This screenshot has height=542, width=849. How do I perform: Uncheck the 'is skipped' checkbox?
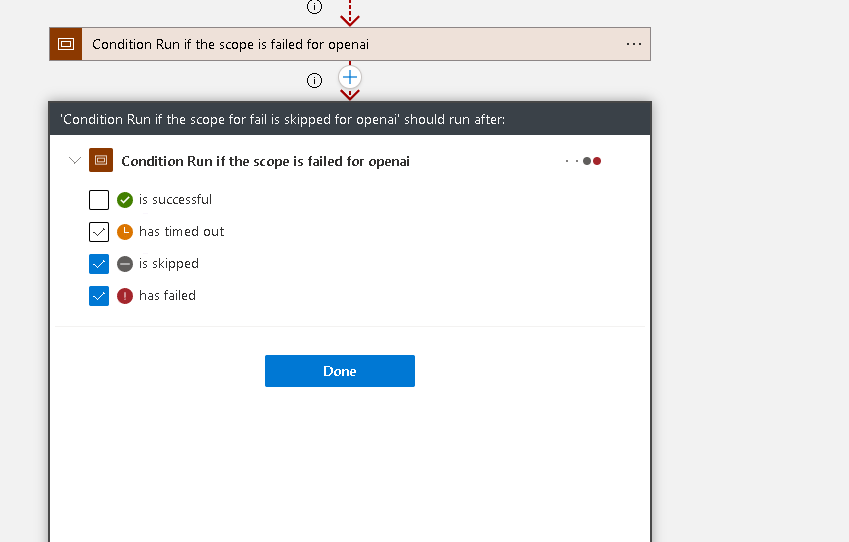point(99,264)
